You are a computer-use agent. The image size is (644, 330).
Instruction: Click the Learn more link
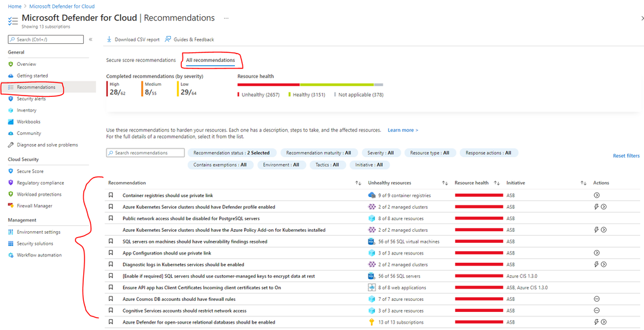(x=403, y=130)
